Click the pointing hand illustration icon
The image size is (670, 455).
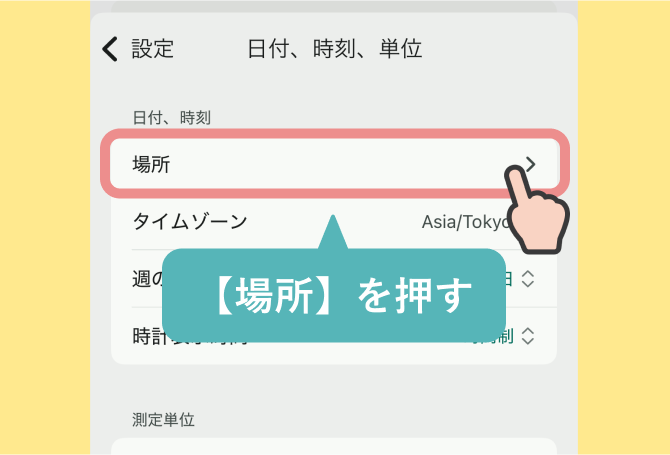(x=537, y=209)
